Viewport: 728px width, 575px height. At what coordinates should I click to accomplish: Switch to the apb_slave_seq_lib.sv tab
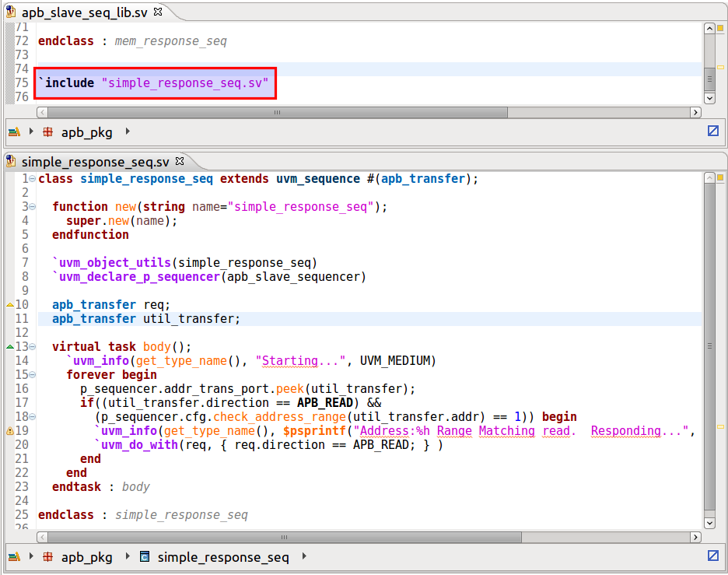tap(86, 12)
